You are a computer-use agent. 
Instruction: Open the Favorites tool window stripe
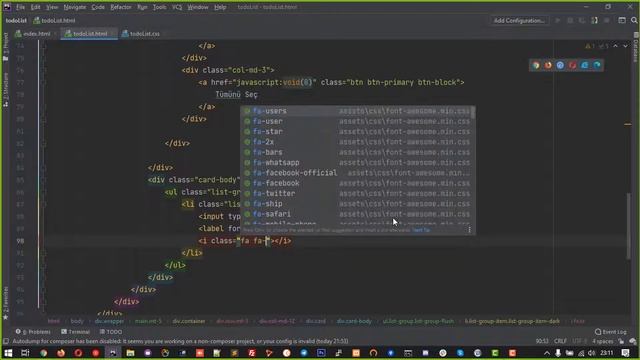5,303
